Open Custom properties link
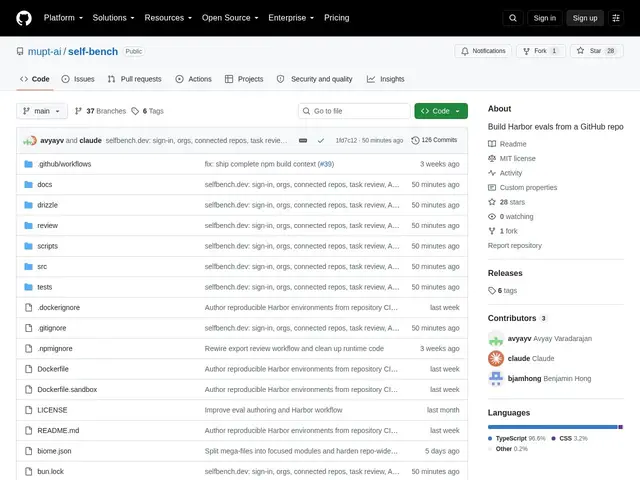This screenshot has height=480, width=640. (x=528, y=187)
